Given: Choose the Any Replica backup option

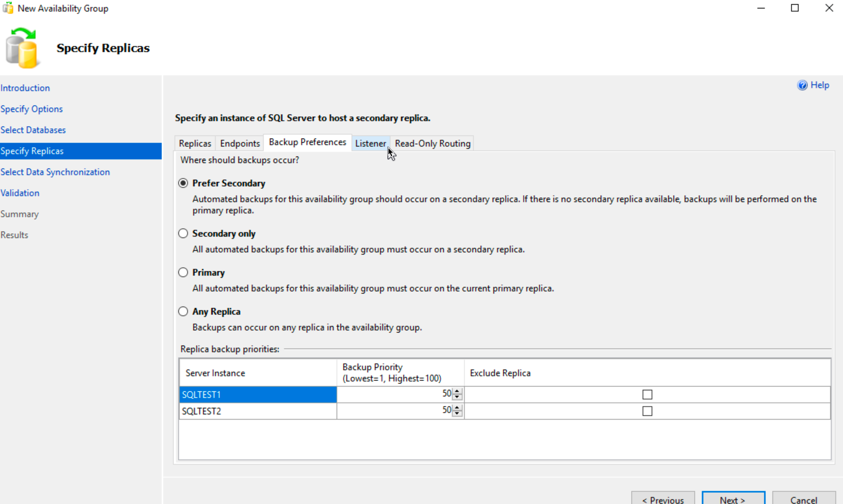Looking at the screenshot, I should pos(183,312).
